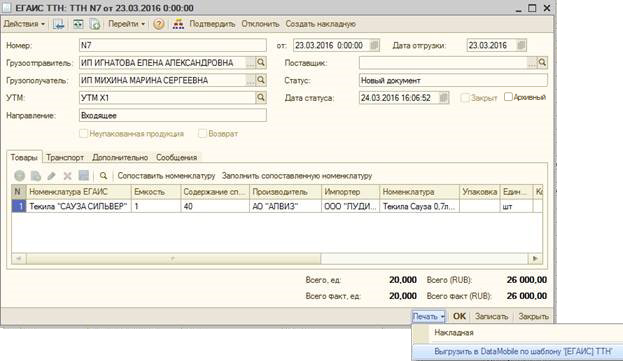Expand the Перейти dropdown
This screenshot has height=361, width=623.
point(126,24)
